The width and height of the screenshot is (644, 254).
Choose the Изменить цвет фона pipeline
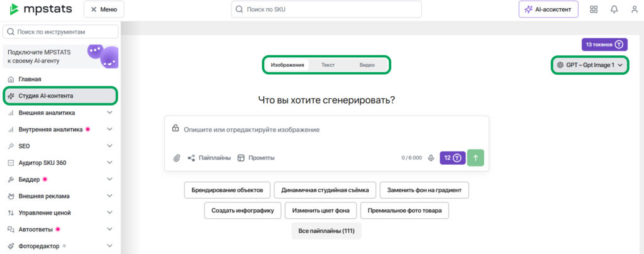[321, 211]
